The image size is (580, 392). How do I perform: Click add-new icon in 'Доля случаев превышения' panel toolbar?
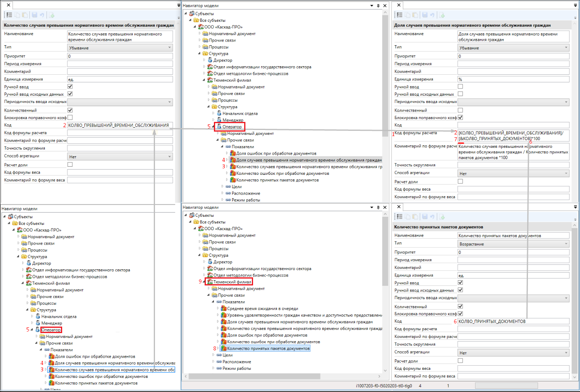[442, 15]
